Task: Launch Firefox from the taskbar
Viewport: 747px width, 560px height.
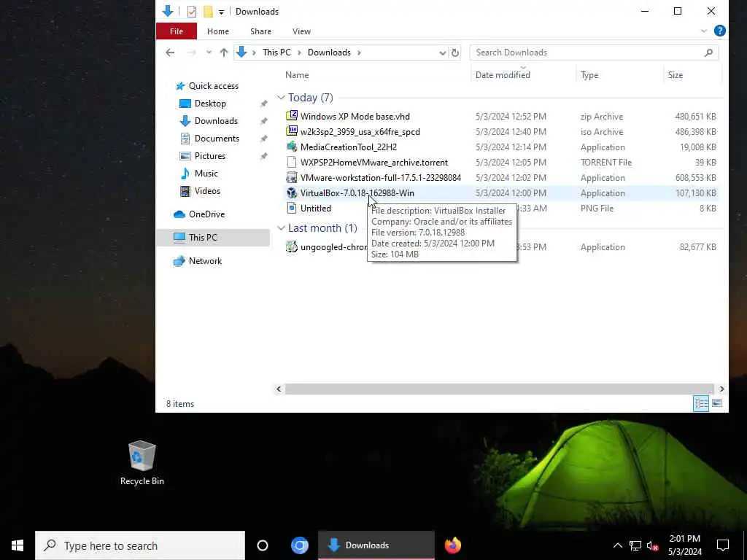Action: click(452, 545)
